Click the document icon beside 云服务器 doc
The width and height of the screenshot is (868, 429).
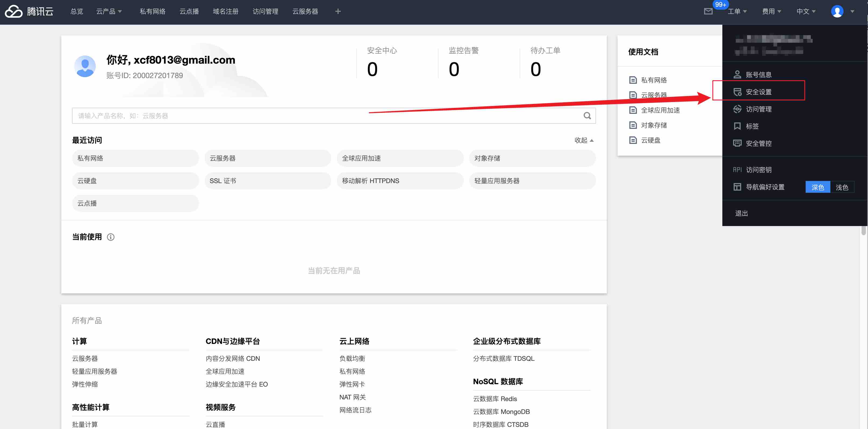[633, 95]
